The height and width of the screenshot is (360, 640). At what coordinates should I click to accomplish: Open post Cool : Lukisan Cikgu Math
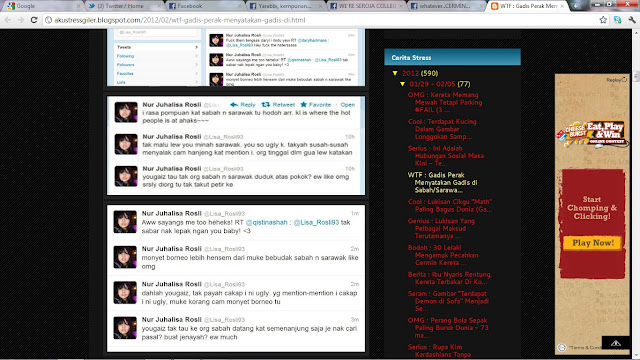coord(450,205)
